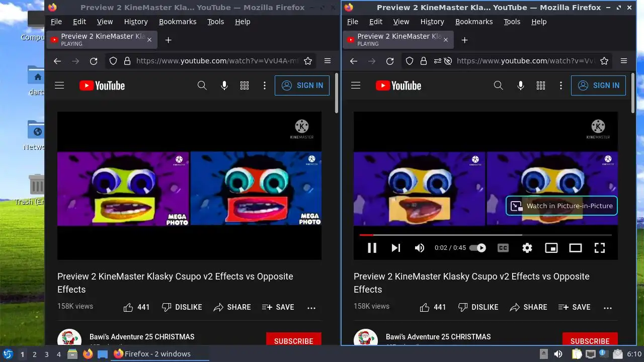
Task: Open volume control in system tray
Action: point(558,354)
